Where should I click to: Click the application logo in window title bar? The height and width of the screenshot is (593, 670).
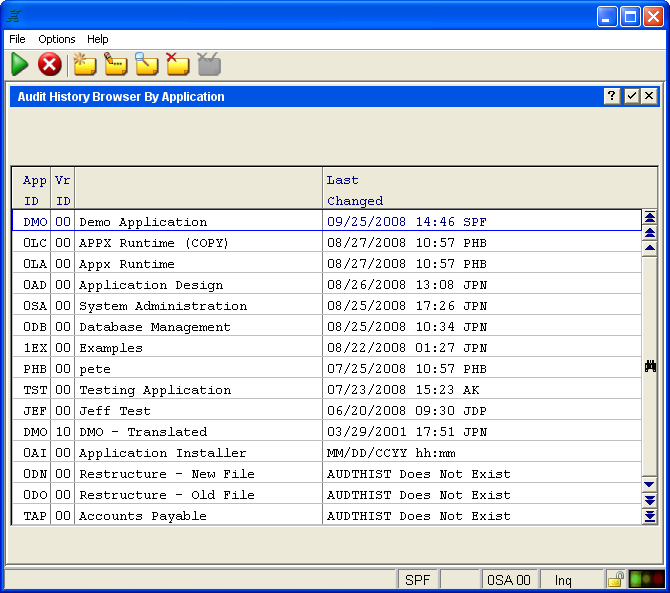tap(14, 16)
